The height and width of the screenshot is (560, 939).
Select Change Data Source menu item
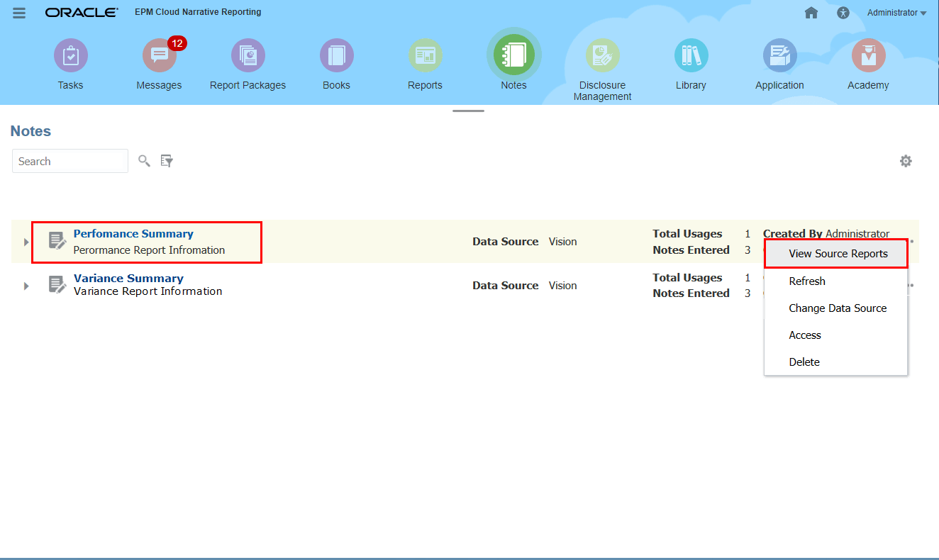pyautogui.click(x=836, y=308)
